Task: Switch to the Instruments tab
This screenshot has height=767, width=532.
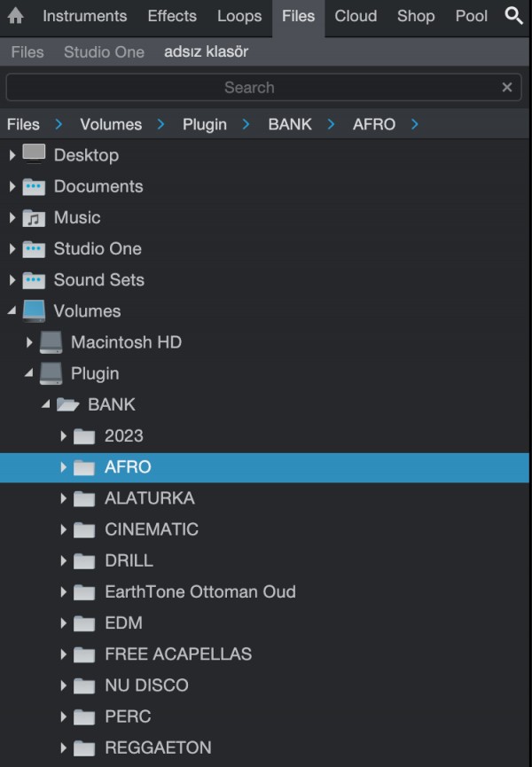Action: coord(84,15)
